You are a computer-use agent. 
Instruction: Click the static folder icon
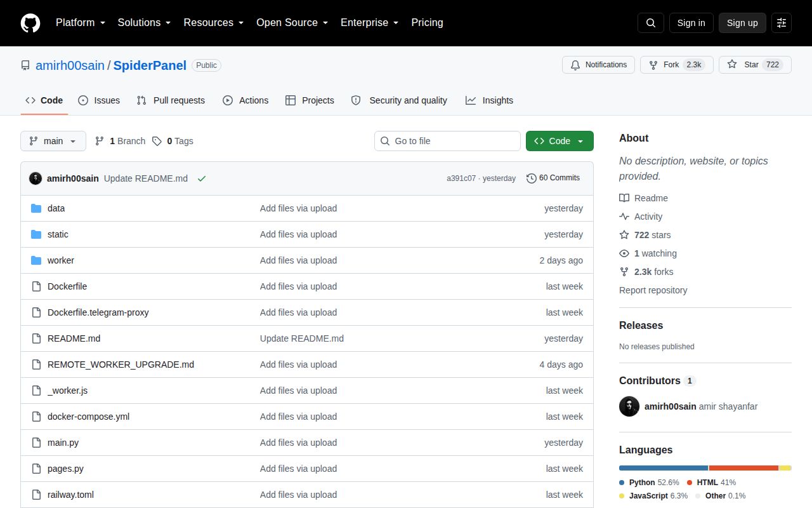36,234
